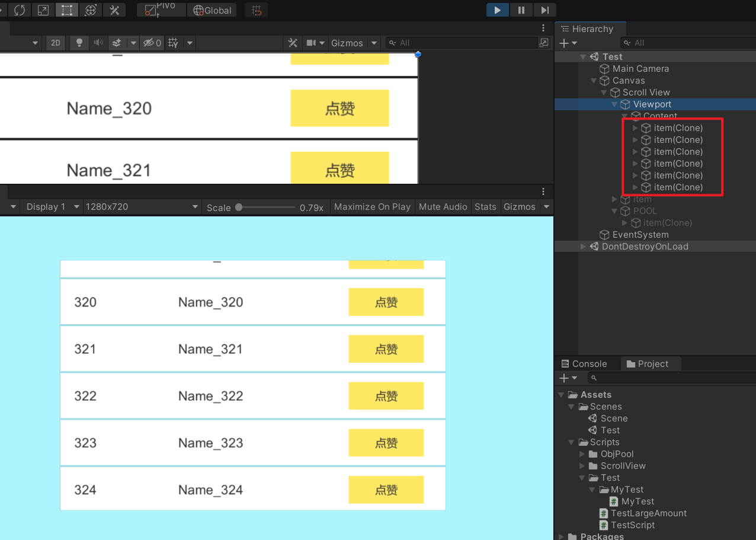Expand the DontDestroyOnLoad scene
Image resolution: width=756 pixels, height=540 pixels.
(583, 247)
